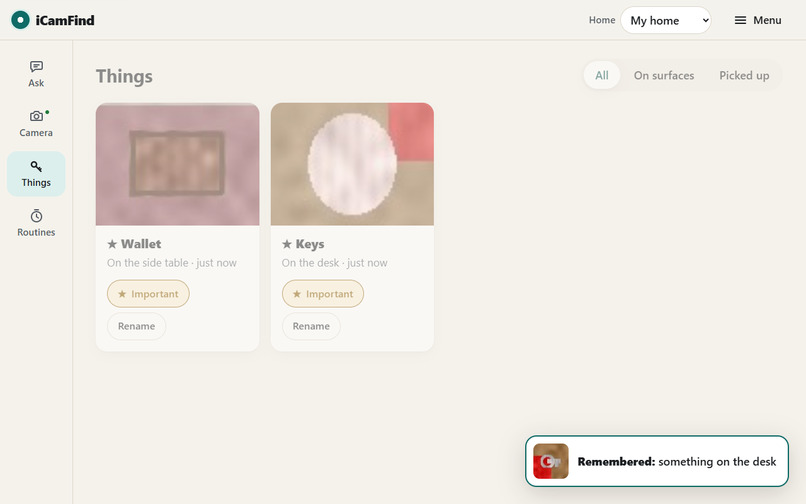Click the star icon next to Wallet title

coord(112,244)
